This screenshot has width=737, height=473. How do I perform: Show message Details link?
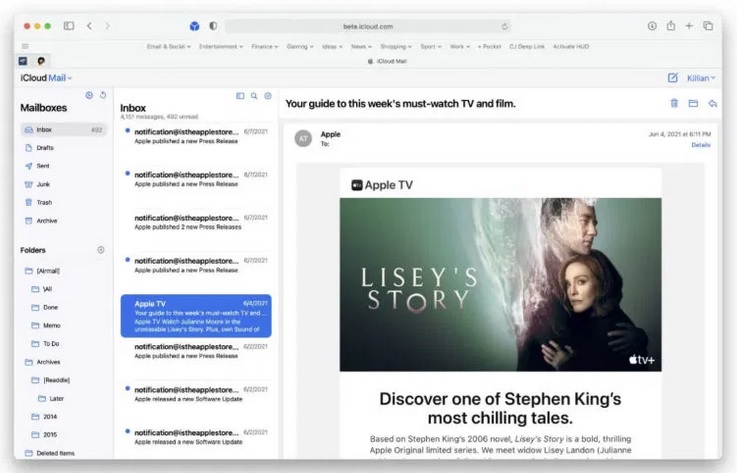coord(701,145)
